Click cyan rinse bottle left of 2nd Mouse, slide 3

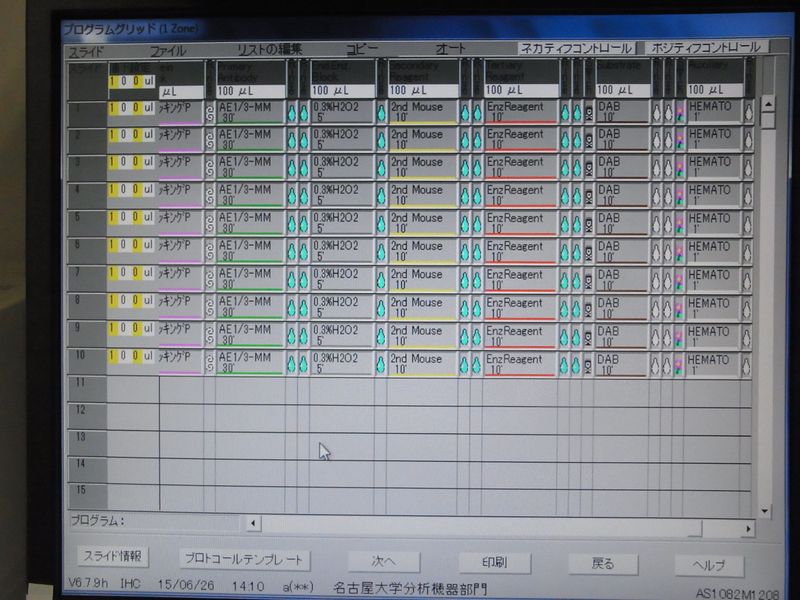point(381,168)
